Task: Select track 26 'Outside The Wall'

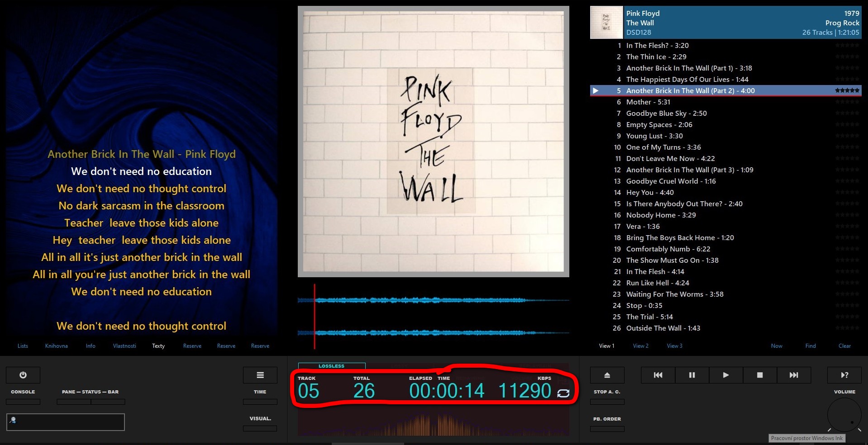Action: tap(725, 328)
